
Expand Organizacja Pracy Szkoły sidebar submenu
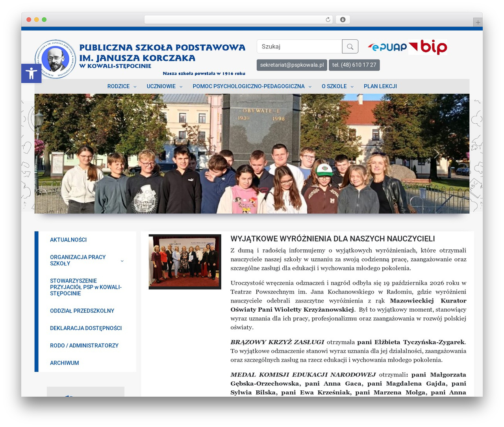(122, 261)
